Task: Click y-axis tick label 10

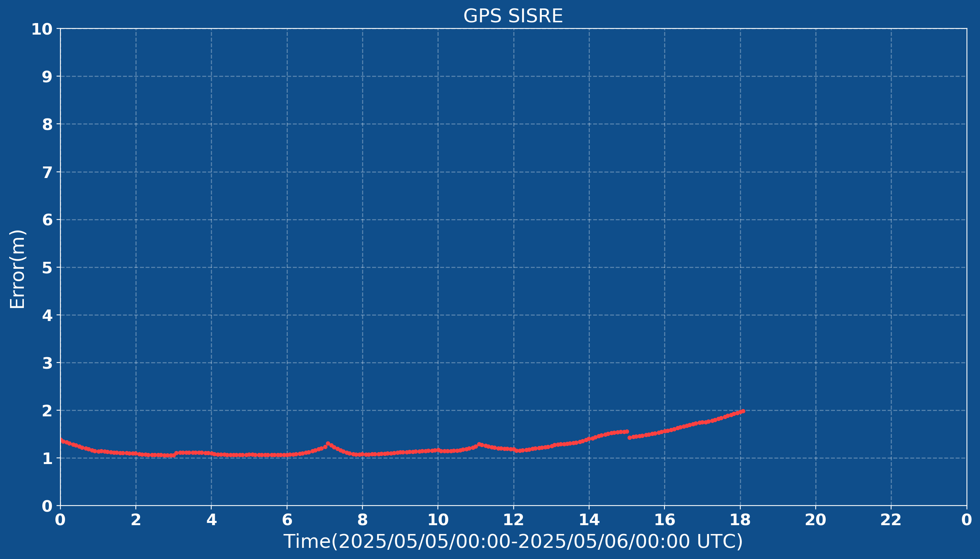Action: click(42, 29)
